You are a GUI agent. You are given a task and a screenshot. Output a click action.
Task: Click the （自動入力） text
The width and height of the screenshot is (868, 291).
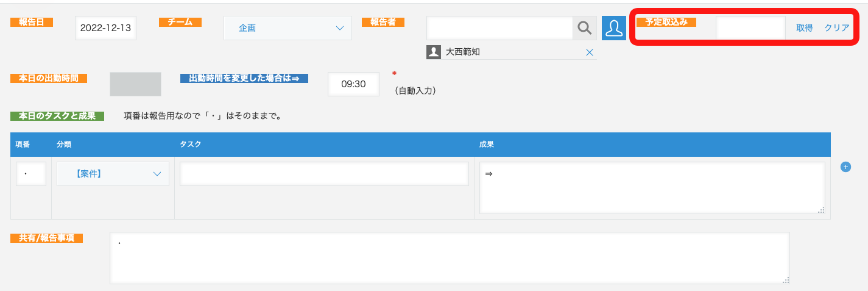point(415,91)
